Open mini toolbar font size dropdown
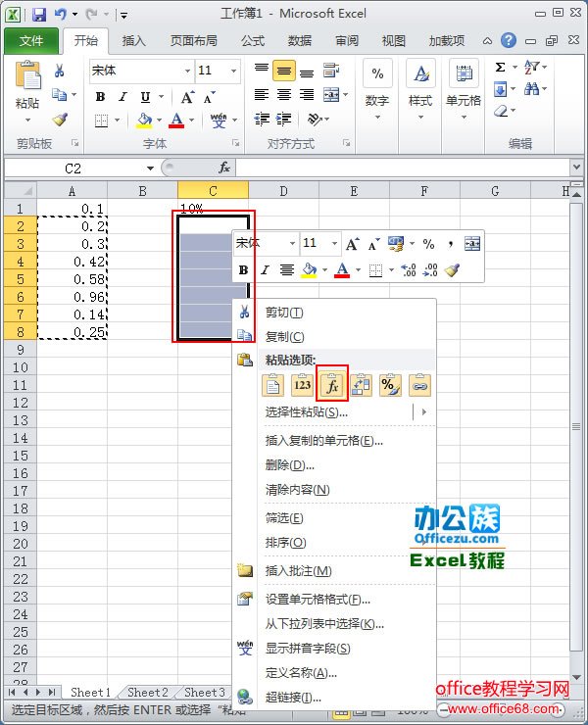This screenshot has height=725, width=588. point(334,244)
